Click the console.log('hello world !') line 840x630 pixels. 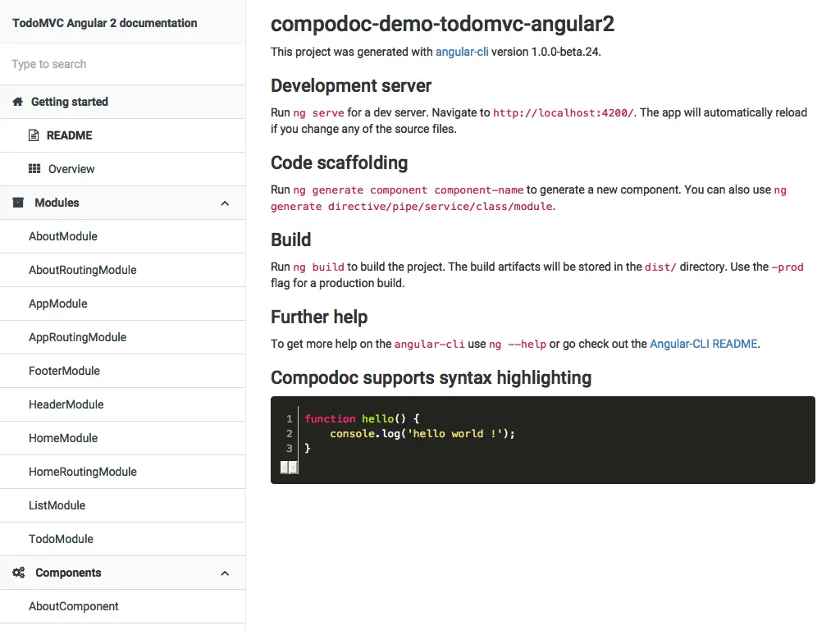click(x=422, y=434)
